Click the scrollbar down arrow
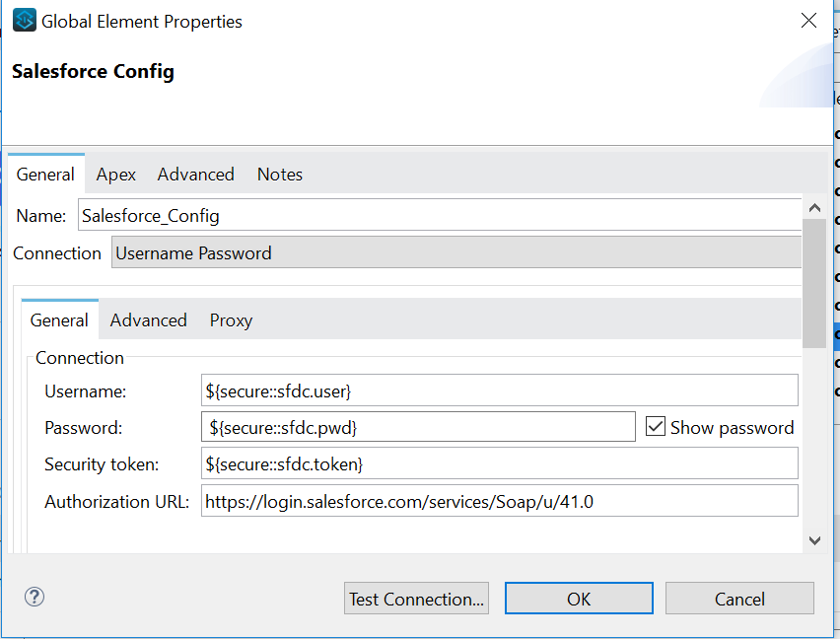Image resolution: width=840 pixels, height=639 pixels. point(815,539)
